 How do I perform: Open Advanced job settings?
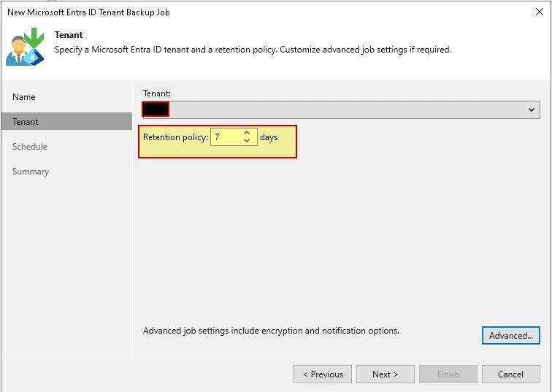511,336
